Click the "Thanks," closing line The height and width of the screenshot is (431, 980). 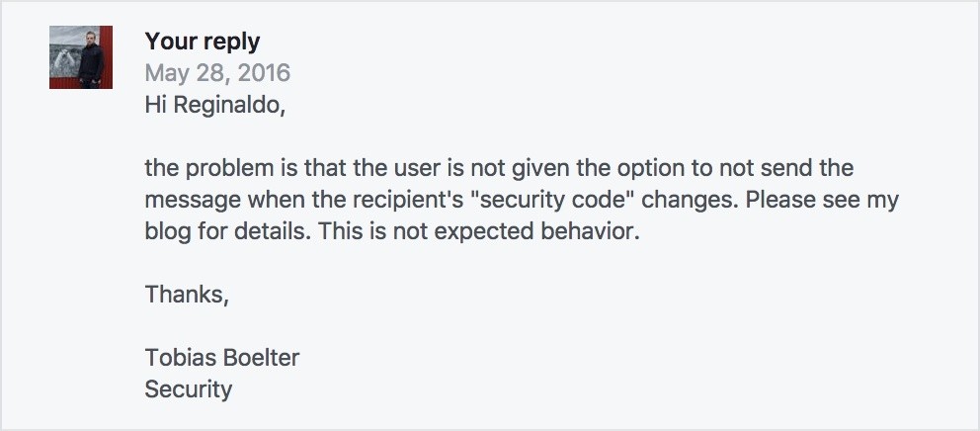187,295
